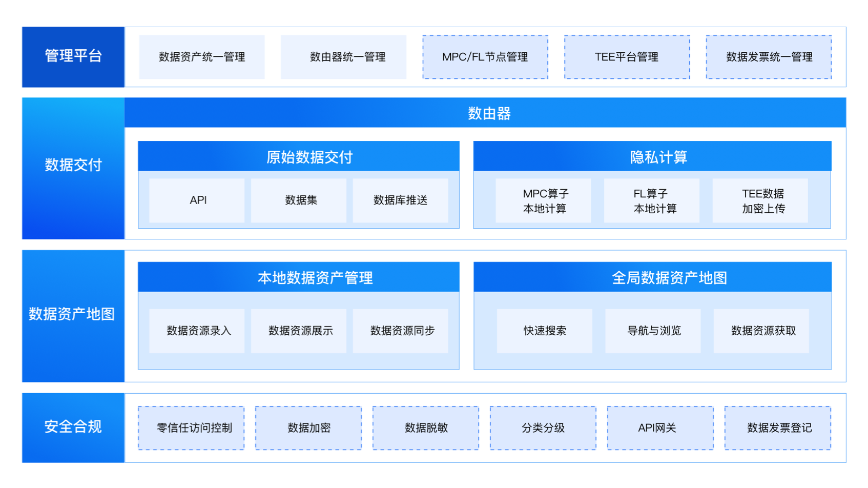Image resolution: width=868 pixels, height=488 pixels.
Task: Click the 安全合规 layer label
Action: 73,427
